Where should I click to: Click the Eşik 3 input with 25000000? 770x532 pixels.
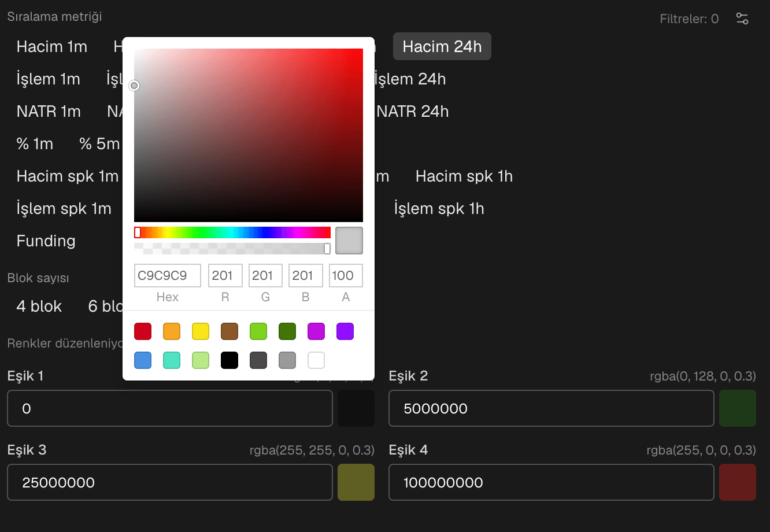point(170,482)
